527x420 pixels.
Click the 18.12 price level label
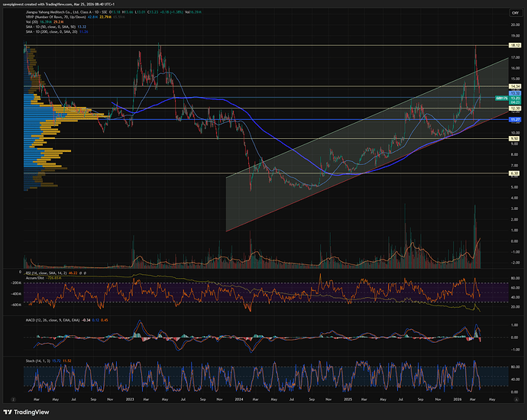point(514,46)
